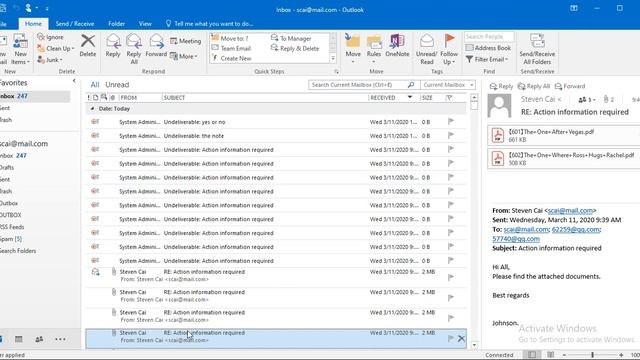This screenshot has width=640, height=360.
Task: Switch to Normal view in status bar
Action: (532, 355)
